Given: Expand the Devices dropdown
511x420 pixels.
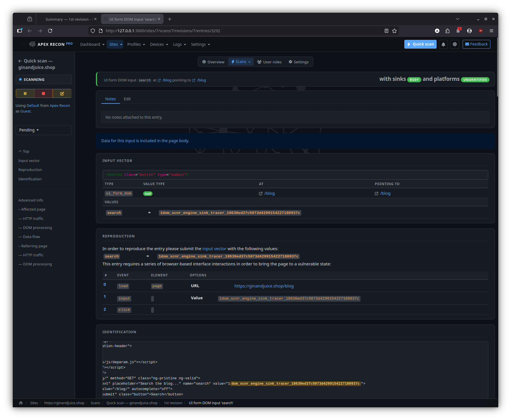Looking at the screenshot, I should 159,44.
